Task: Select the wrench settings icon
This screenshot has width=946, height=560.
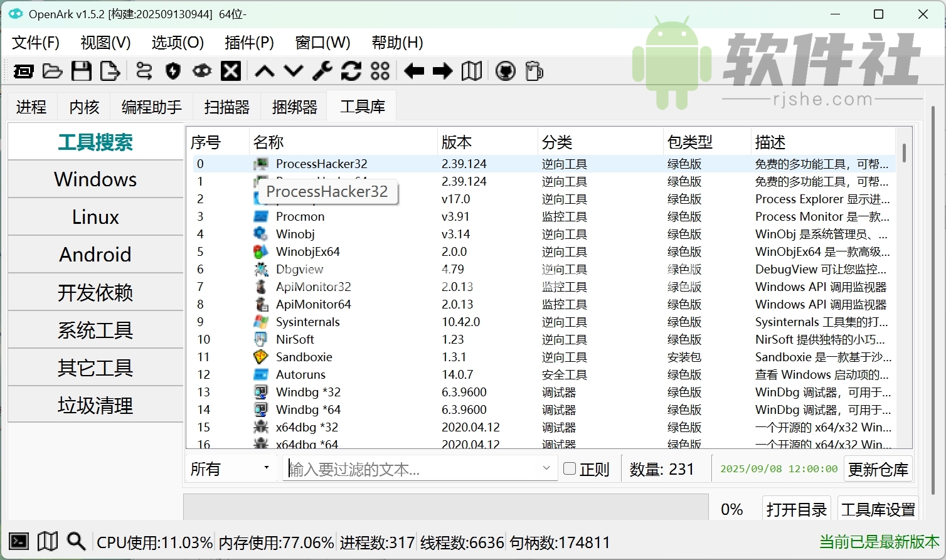Action: 322,71
